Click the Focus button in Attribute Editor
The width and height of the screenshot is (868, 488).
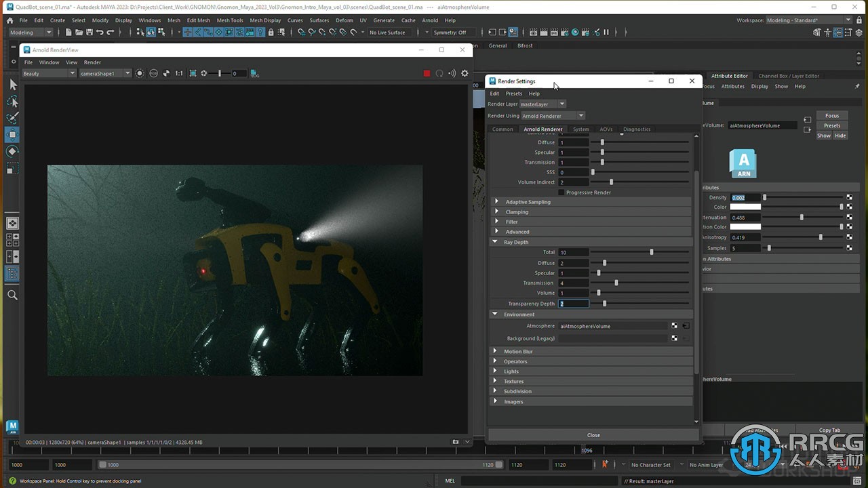coord(832,116)
